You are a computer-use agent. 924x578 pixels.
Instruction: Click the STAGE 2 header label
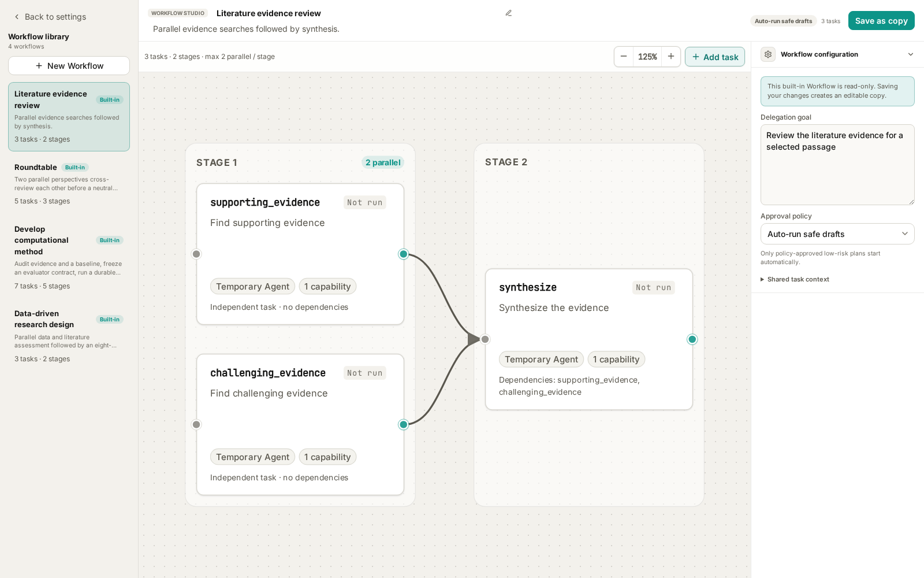[506, 162]
